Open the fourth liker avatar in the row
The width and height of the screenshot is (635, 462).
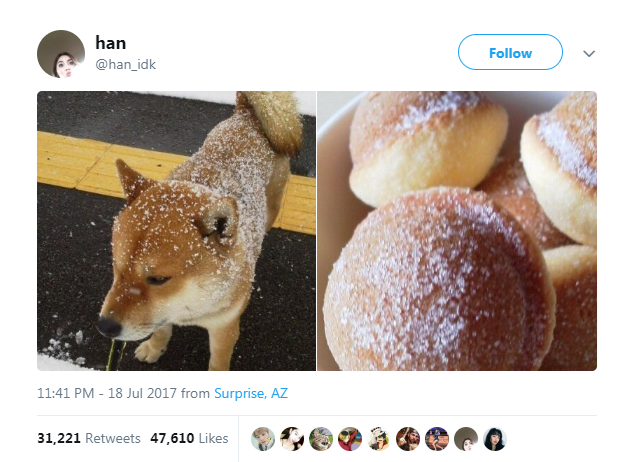(350, 439)
